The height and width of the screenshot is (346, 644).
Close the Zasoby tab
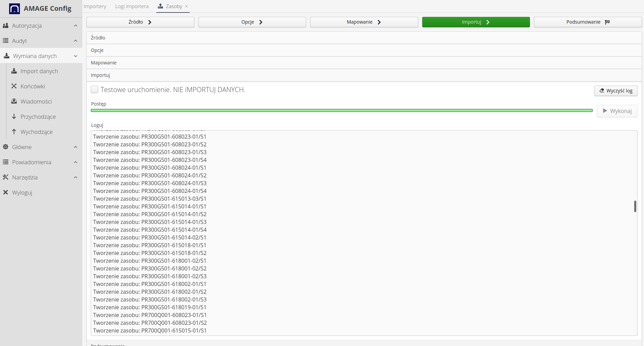point(187,6)
